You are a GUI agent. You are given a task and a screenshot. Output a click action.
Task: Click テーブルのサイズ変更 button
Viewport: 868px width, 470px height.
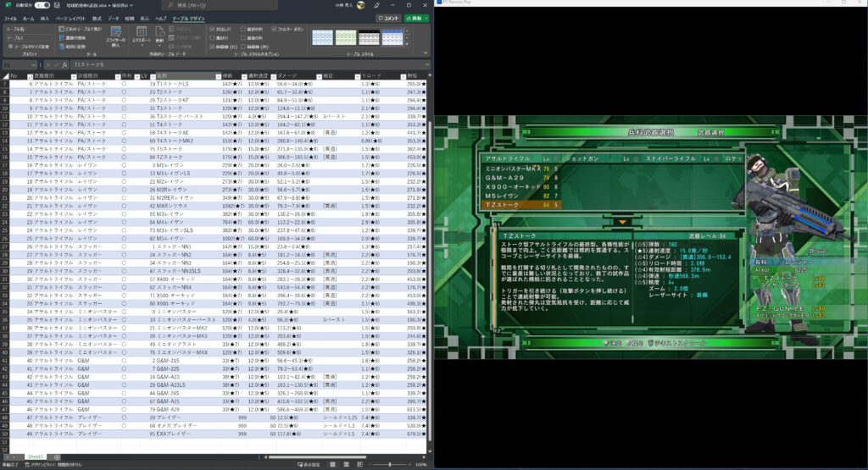tap(28, 47)
